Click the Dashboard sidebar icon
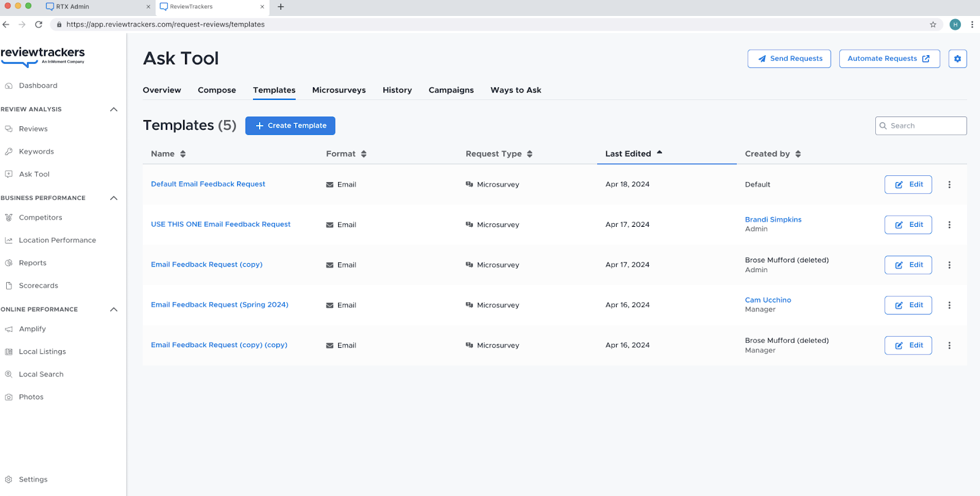This screenshot has width=980, height=496. [x=9, y=86]
